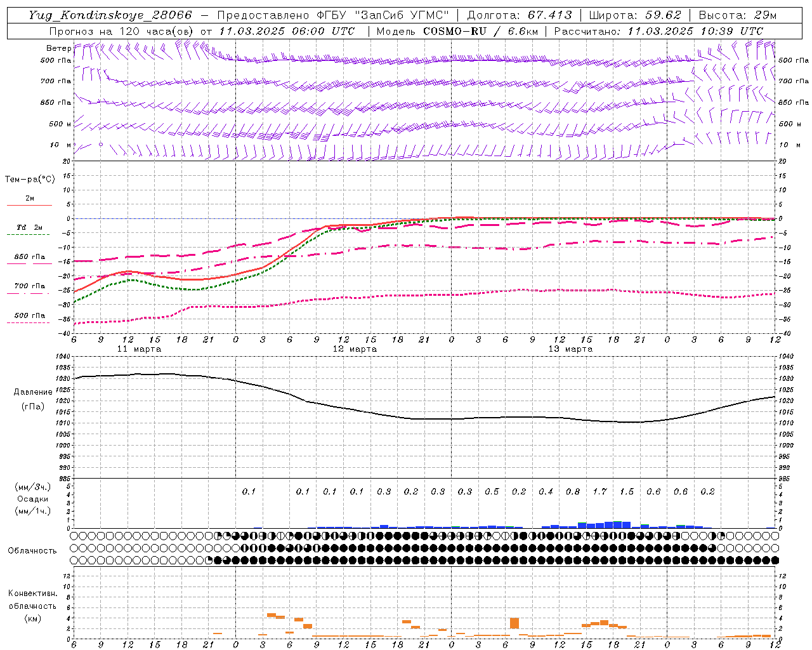Screen dimensions: 812x650
Task: Click the Облачность cloudiness label
Action: point(32,550)
